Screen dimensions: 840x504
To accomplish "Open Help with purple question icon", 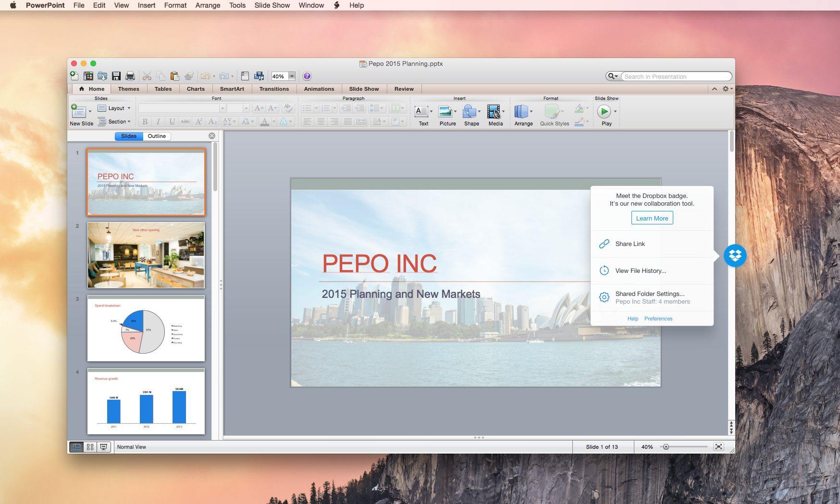I will point(307,76).
